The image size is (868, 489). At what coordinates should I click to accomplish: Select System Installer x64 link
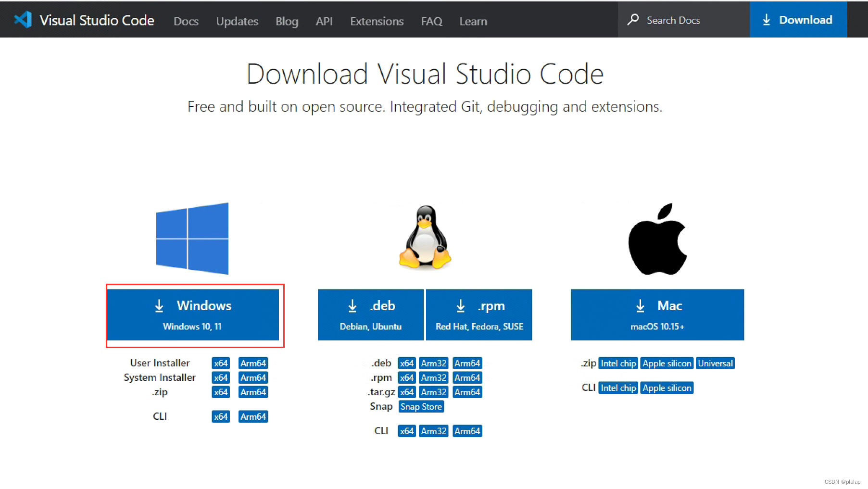[x=221, y=377]
